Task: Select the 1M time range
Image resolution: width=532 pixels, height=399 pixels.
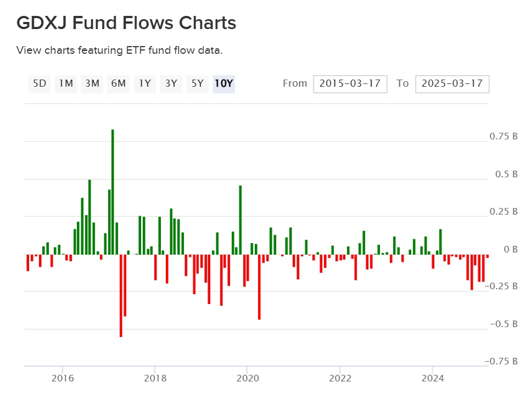Action: point(66,84)
